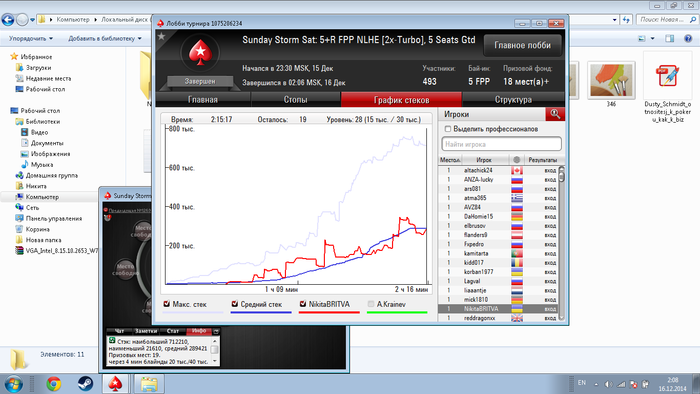The height and width of the screenshot is (394, 700).
Task: Open the 'Добавить в библиотеку' dropdown
Action: (105, 38)
